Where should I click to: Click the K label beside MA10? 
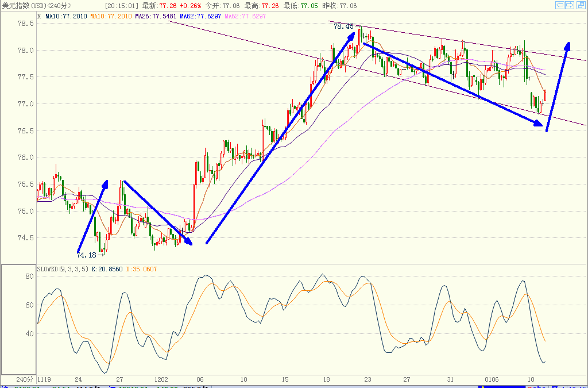39,17
